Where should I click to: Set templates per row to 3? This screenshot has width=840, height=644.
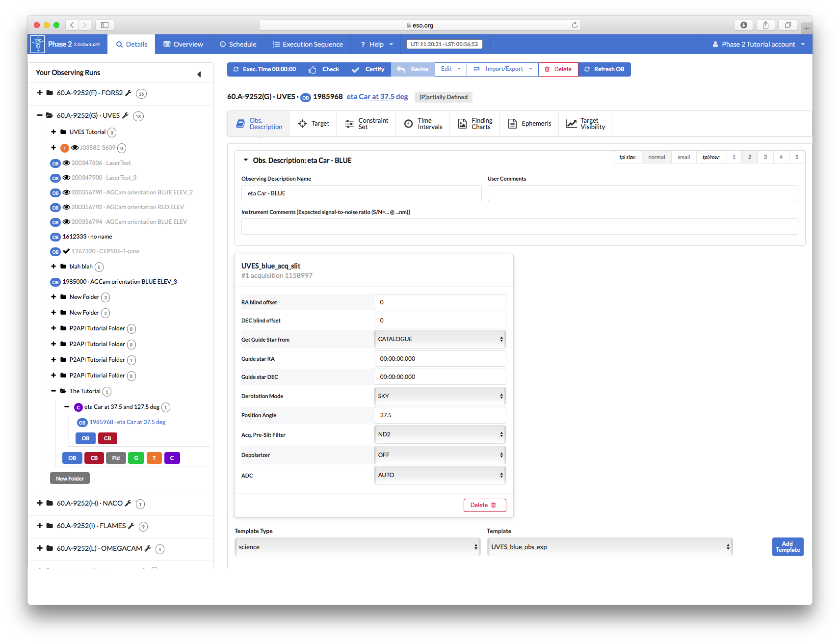click(x=765, y=157)
